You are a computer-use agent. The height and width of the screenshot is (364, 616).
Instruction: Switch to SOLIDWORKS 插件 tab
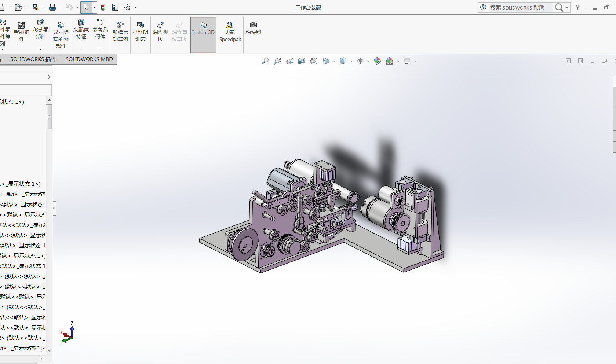click(33, 59)
